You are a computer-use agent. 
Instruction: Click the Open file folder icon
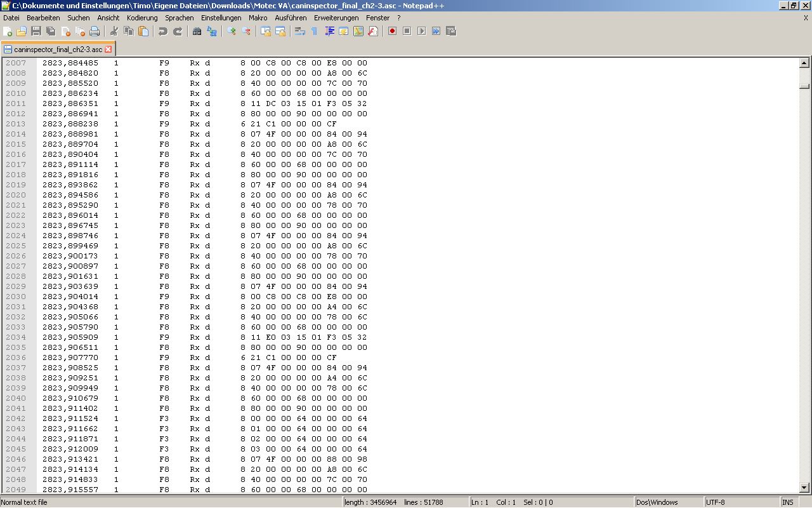pos(22,31)
